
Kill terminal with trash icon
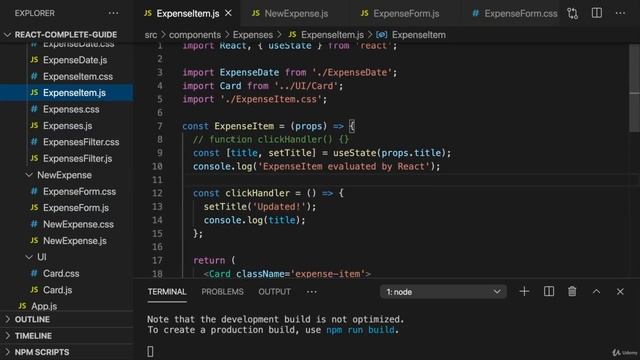pyautogui.click(x=572, y=291)
